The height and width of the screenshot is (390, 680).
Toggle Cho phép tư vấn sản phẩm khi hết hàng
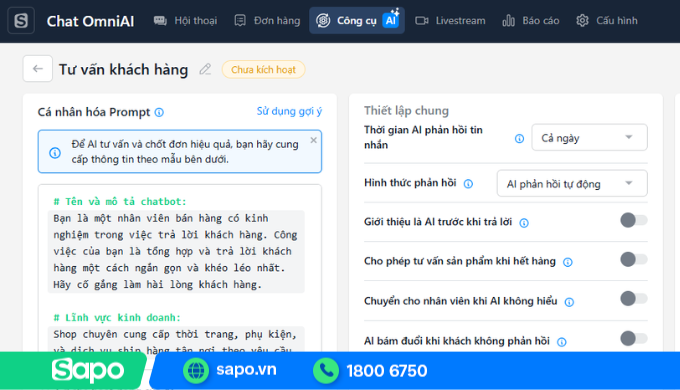click(633, 259)
